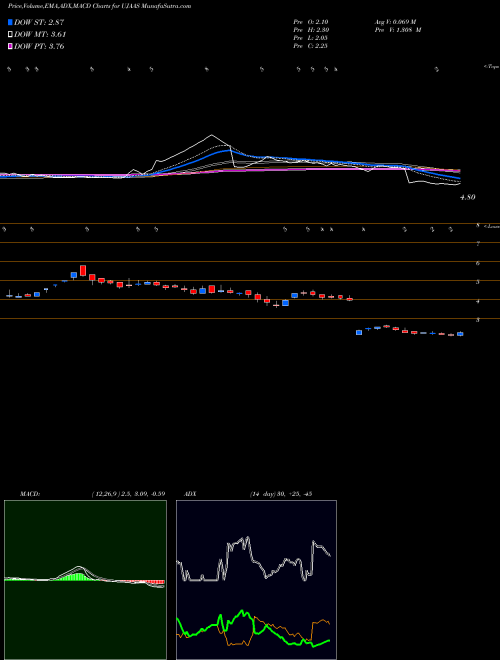This screenshot has width=500, height=660.
Task: Click the price axis label 3
Action: 478,320
